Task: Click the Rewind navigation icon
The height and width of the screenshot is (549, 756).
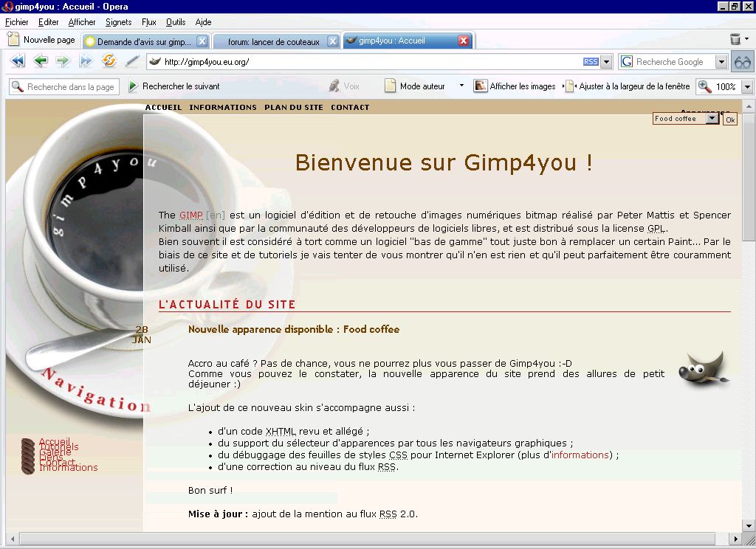Action: (x=18, y=61)
